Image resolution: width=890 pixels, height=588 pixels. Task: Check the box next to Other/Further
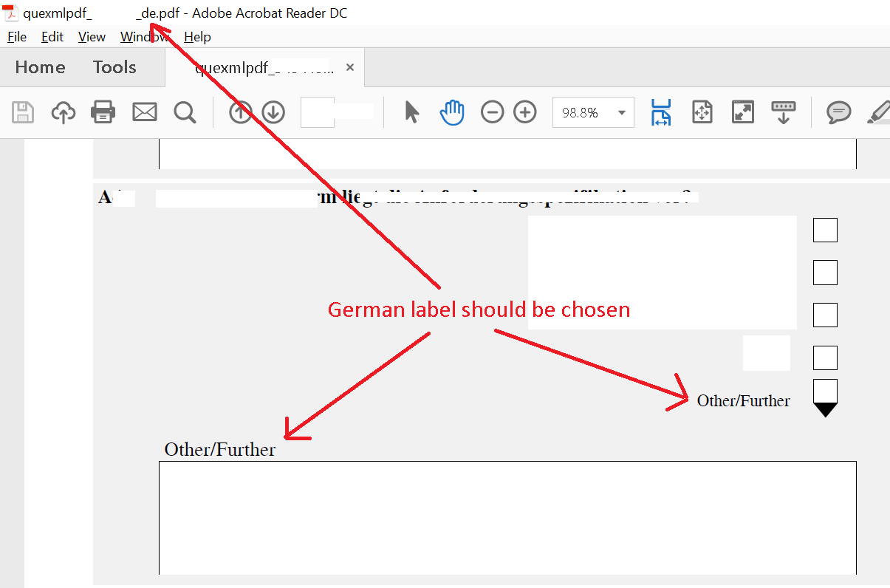point(825,392)
